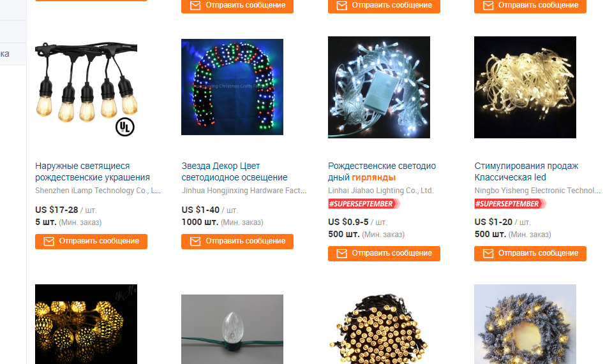Click envelope icon under Ningbo Yisheng product
The height and width of the screenshot is (364, 612).
point(488,254)
